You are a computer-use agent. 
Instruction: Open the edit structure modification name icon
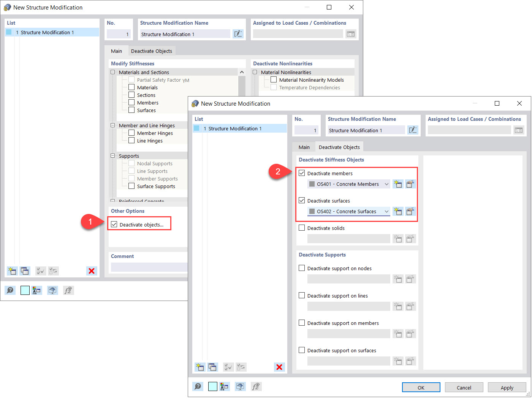pos(413,130)
